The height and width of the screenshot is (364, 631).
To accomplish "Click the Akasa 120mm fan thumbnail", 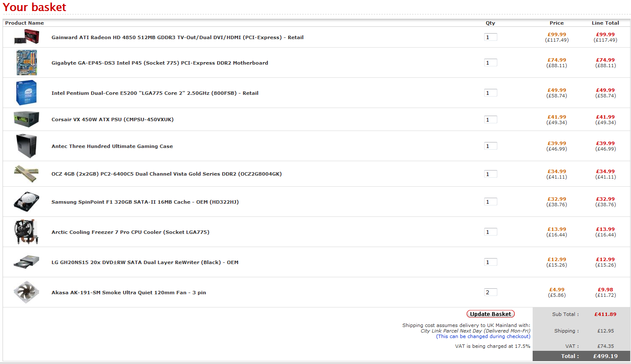I will click(26, 292).
